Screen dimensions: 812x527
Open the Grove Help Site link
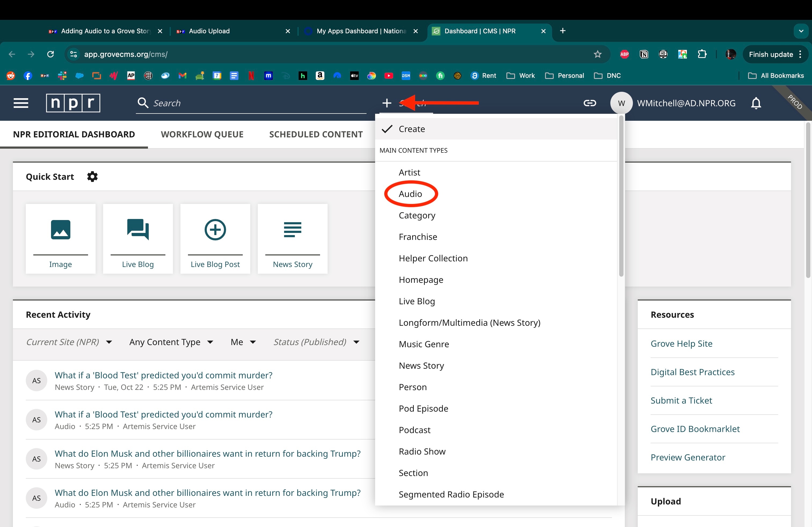click(x=681, y=343)
